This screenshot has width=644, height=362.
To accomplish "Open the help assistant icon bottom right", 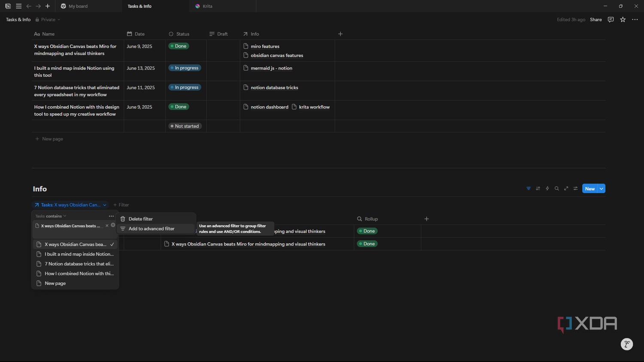I will 627,344.
